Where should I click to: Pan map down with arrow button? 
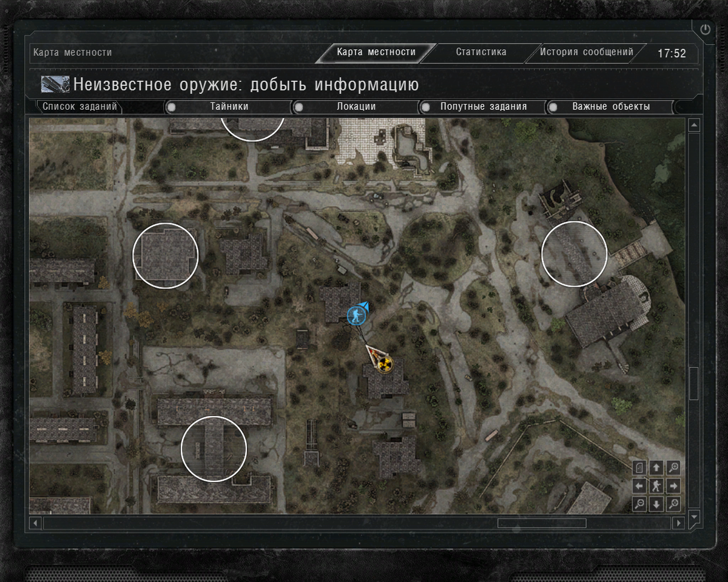point(656,504)
